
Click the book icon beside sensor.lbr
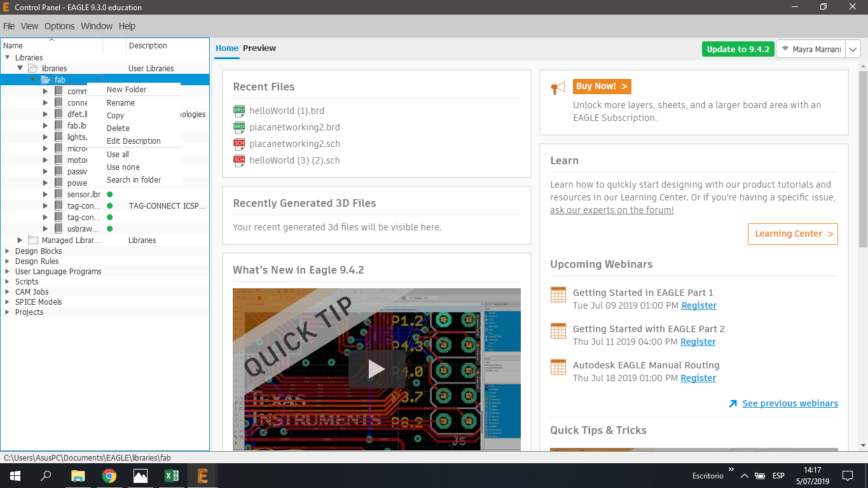pos(59,194)
